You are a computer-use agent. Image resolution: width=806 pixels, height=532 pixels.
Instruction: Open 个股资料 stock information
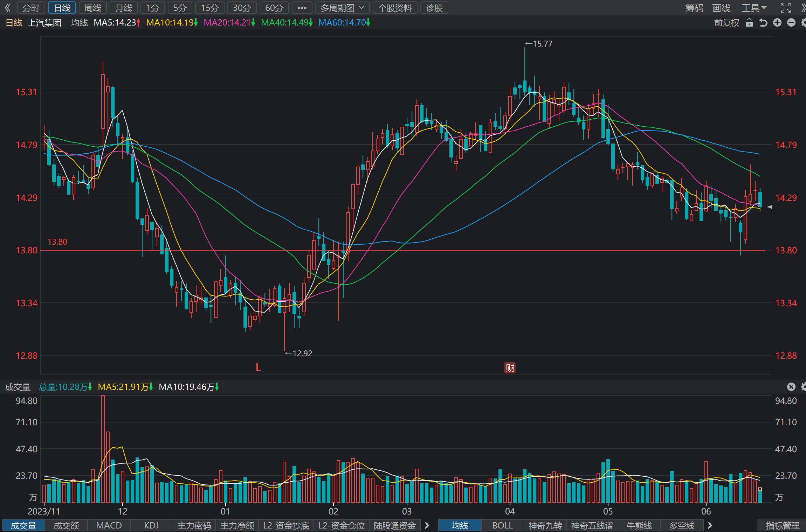coord(395,8)
